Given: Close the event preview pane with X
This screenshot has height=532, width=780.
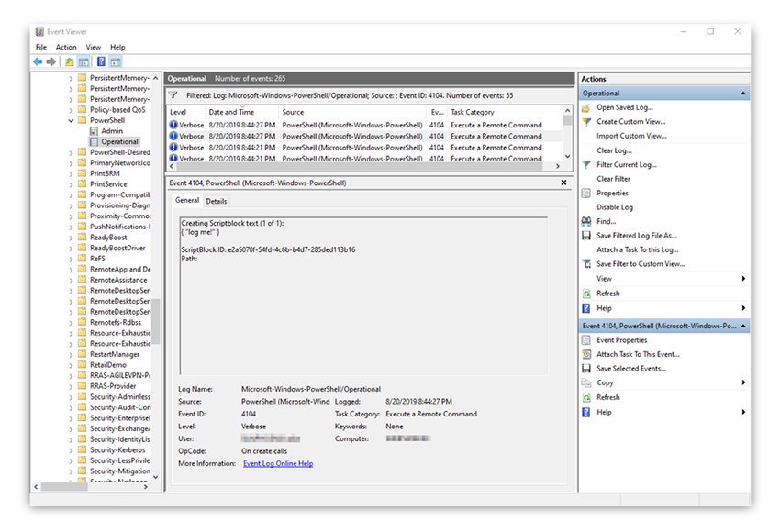Looking at the screenshot, I should 563,183.
